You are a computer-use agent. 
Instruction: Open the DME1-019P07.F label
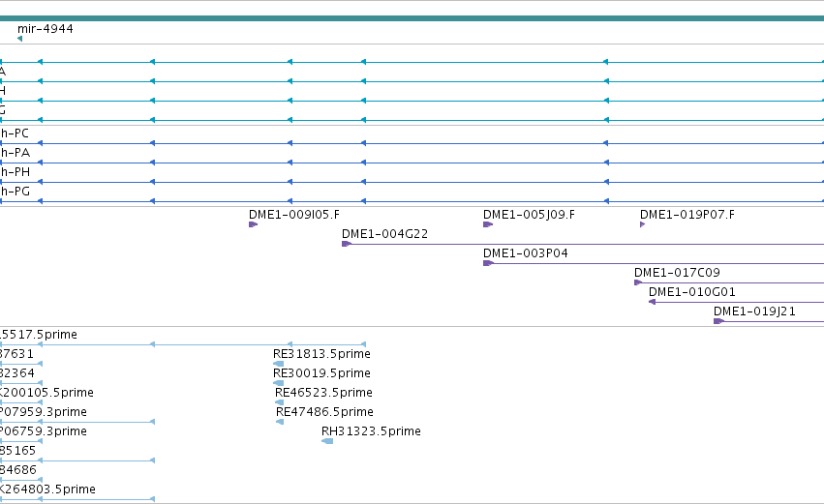click(x=687, y=215)
